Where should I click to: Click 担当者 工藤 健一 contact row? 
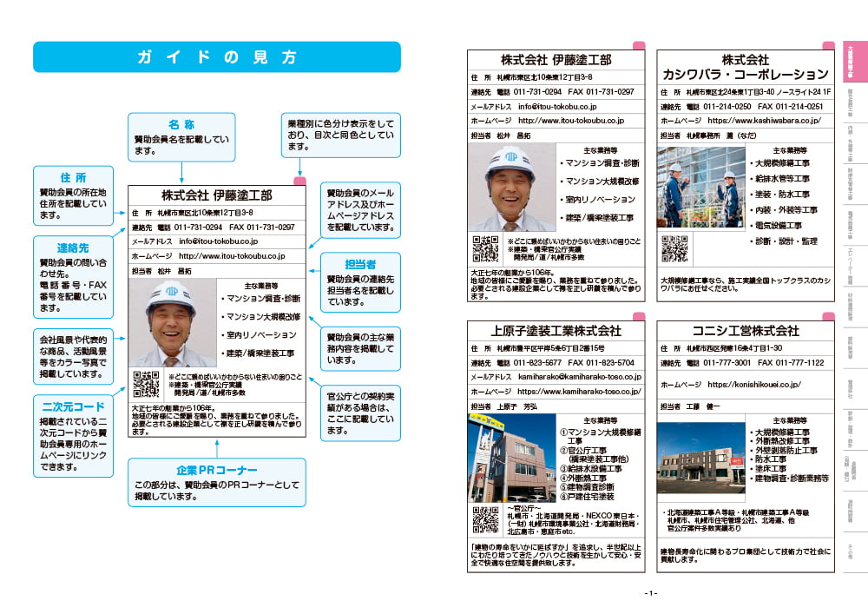pos(745,406)
